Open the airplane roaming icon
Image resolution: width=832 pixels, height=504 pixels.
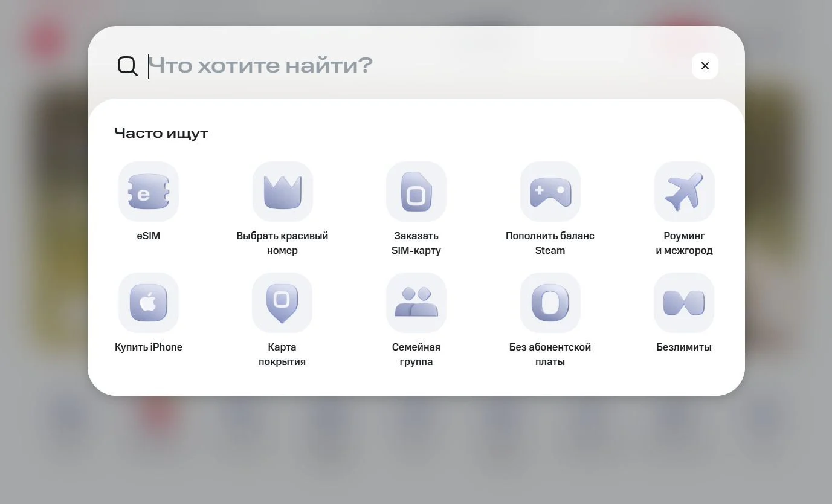click(x=684, y=192)
